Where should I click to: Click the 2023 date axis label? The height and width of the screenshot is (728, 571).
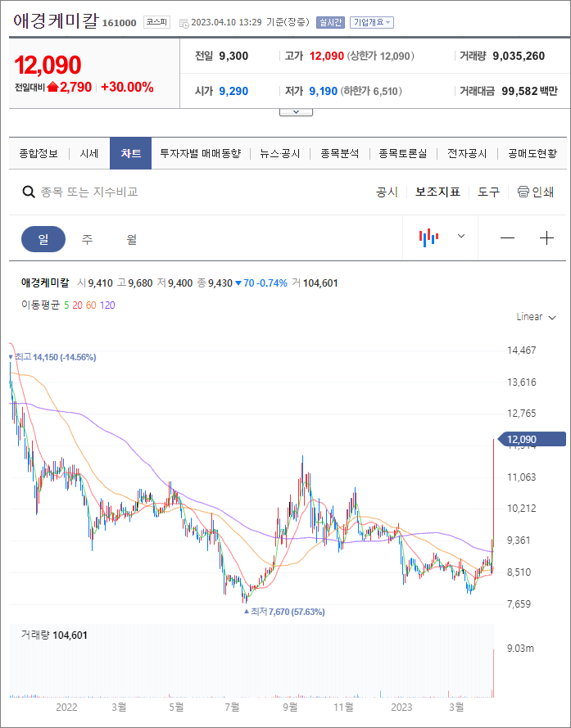pyautogui.click(x=401, y=707)
